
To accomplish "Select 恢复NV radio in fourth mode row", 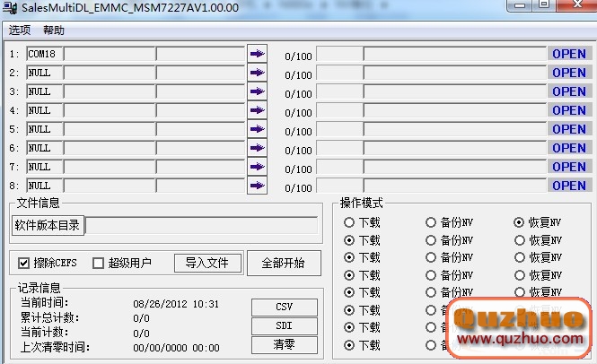I will coord(520,275).
